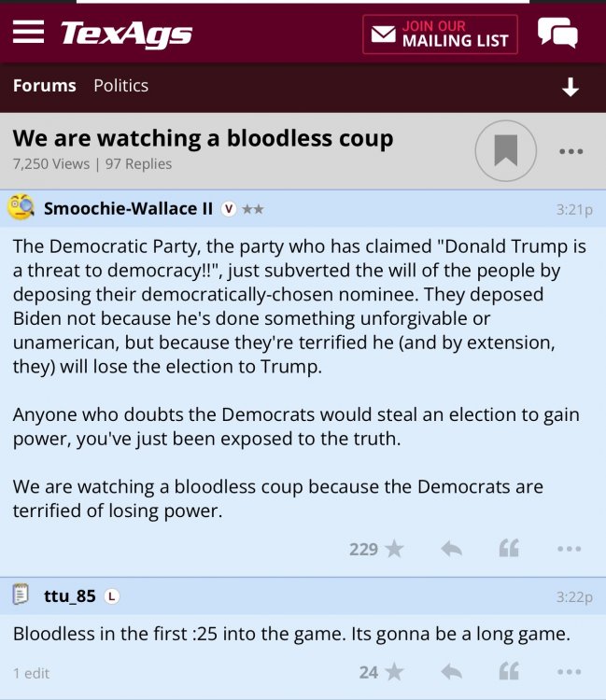The width and height of the screenshot is (606, 700).
Task: Go to the Forums section
Action: 44,86
